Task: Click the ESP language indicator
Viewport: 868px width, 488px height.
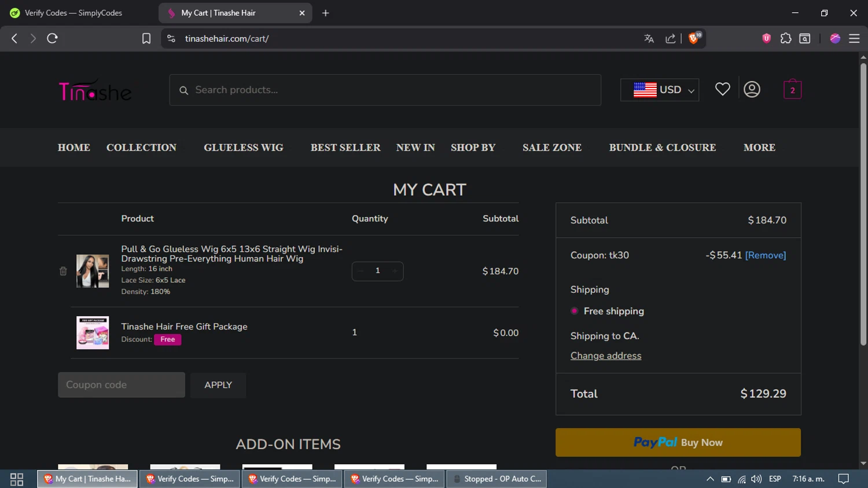Action: click(775, 479)
